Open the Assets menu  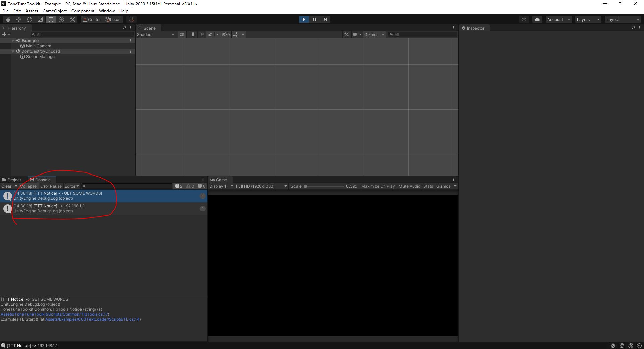pos(32,11)
